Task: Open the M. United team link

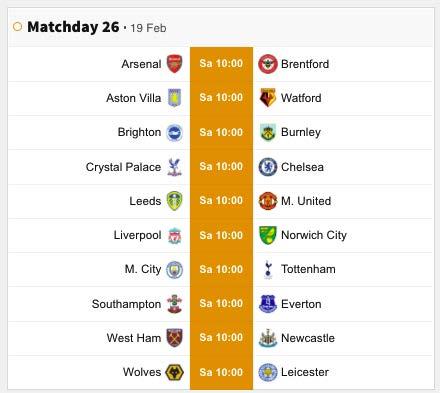Action: (306, 201)
